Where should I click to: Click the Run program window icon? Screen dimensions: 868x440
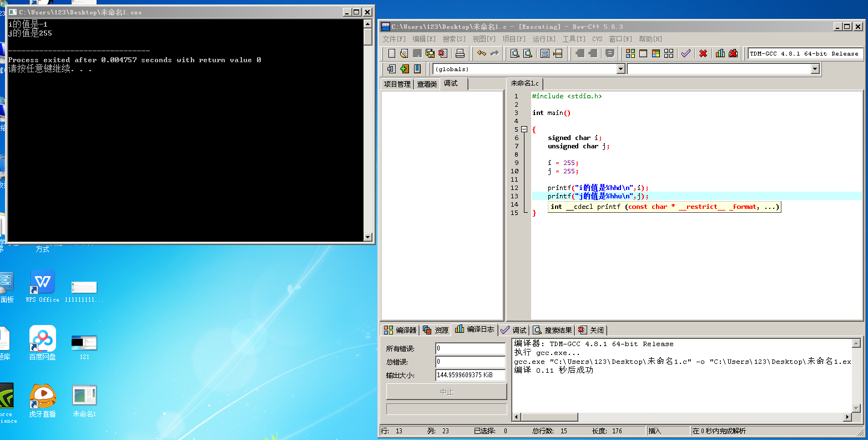(x=643, y=53)
